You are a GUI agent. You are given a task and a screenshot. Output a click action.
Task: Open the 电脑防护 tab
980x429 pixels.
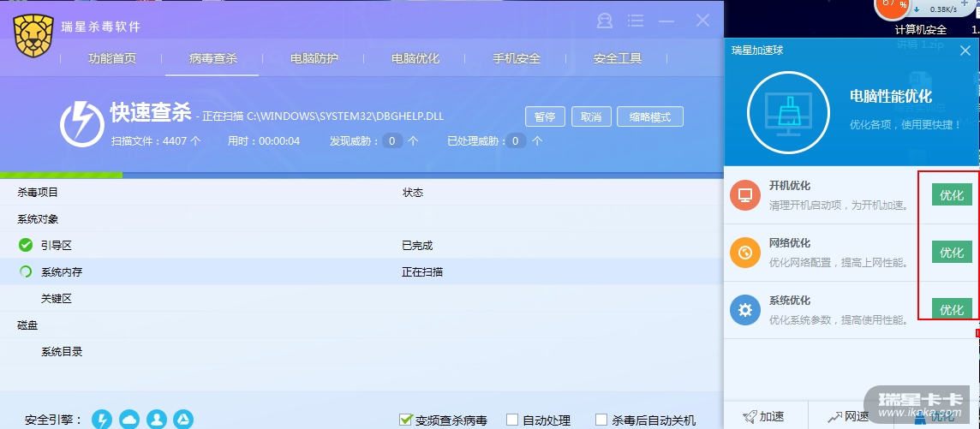314,59
